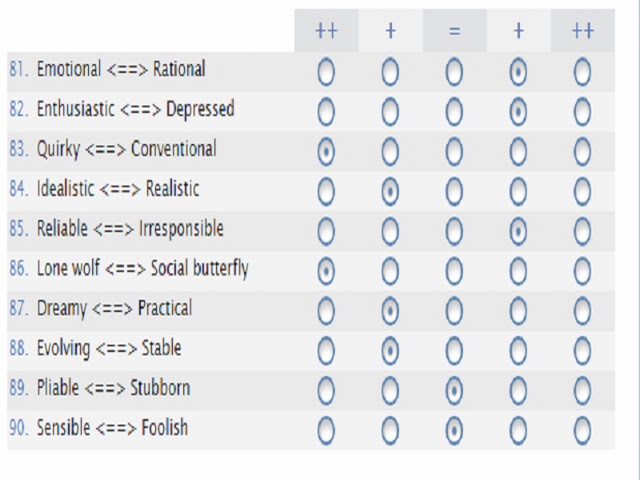640x480 pixels.
Task: Choose neutral for Dreamy vs Practical
Action: point(454,311)
